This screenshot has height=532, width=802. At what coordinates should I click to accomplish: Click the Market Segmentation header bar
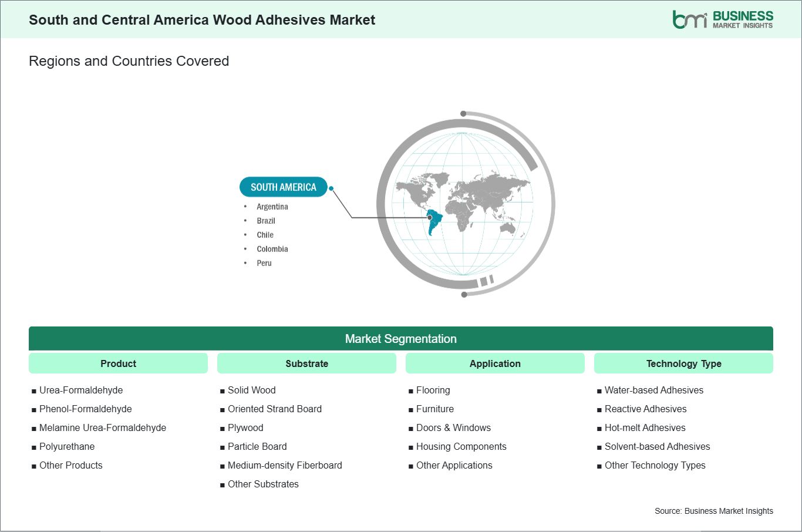click(401, 339)
